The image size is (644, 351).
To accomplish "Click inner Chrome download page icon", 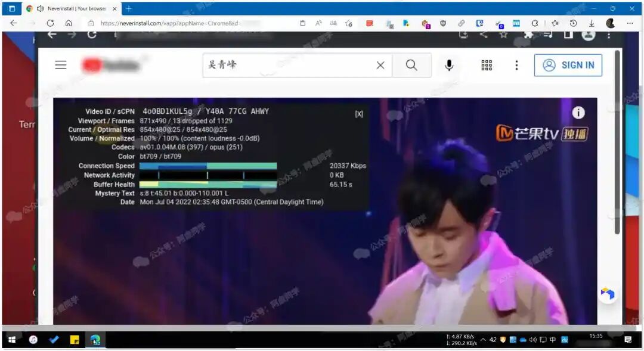I will click(x=463, y=35).
